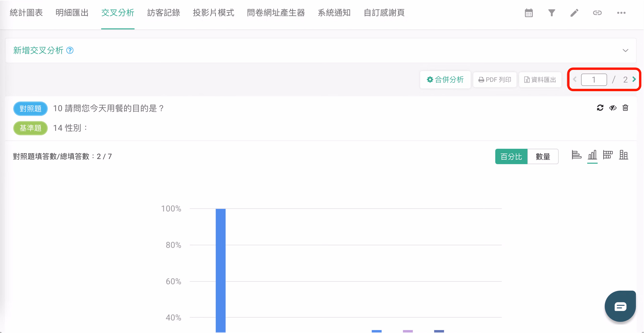
Task: Open the 訪客記錄 tab
Action: point(164,13)
